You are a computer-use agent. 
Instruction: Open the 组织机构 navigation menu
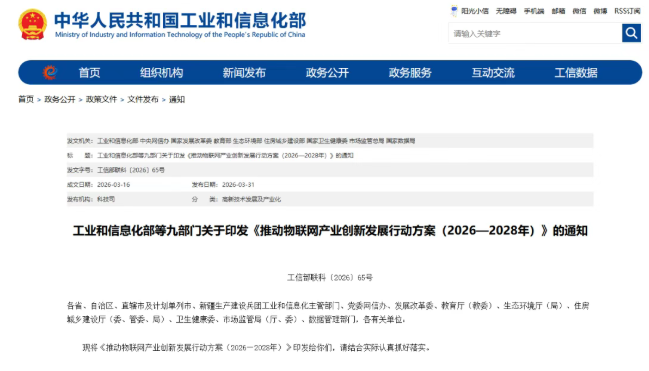pos(161,73)
